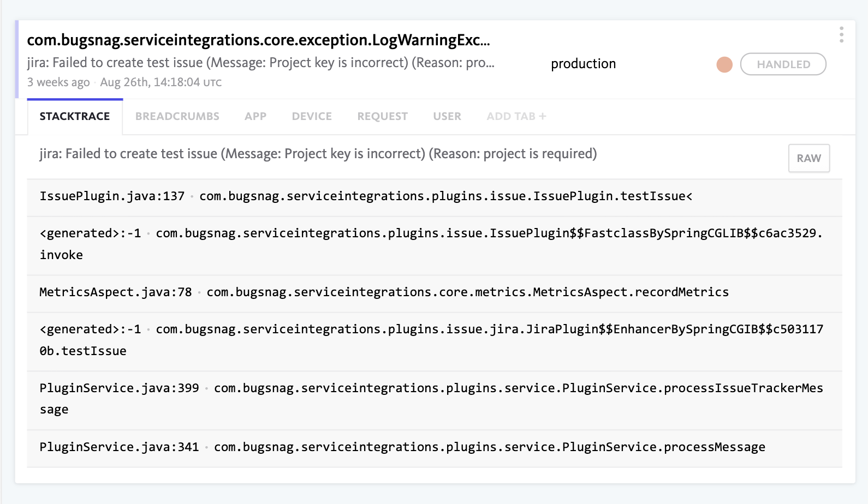This screenshot has height=504, width=868.
Task: Click the HANDLED status badge
Action: tap(783, 64)
